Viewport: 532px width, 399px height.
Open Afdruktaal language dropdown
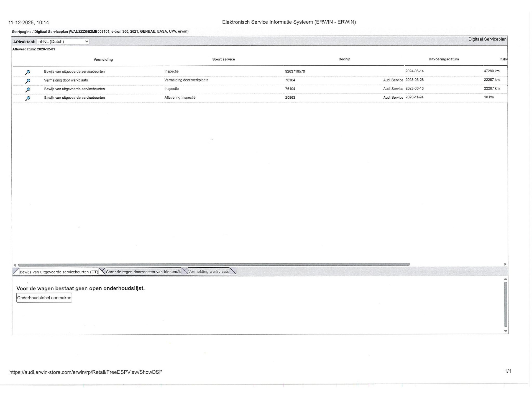[x=63, y=42]
